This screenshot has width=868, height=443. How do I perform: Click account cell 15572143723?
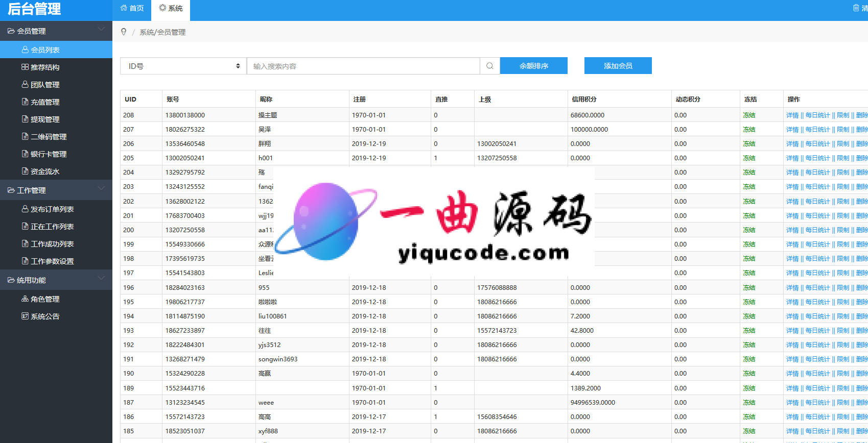click(x=185, y=417)
